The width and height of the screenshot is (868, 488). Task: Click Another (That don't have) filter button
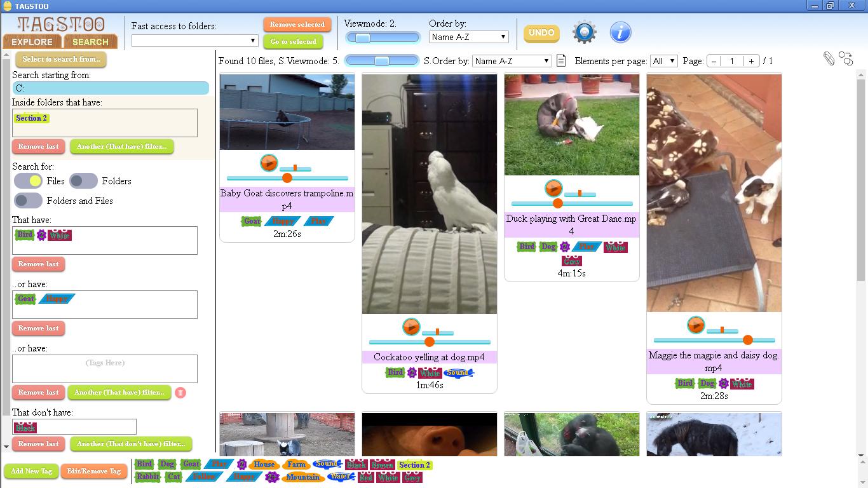pyautogui.click(x=132, y=444)
